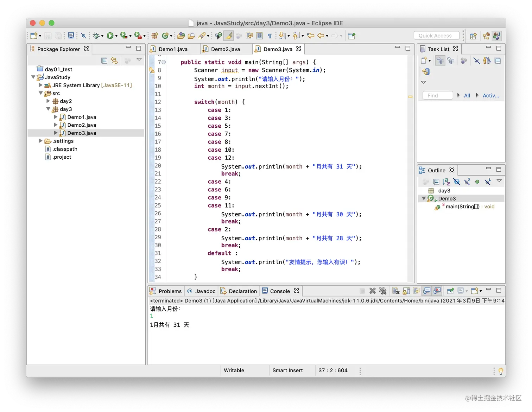This screenshot has width=532, height=412.
Task: Click the Activ... link in Task List
Action: [x=490, y=95]
